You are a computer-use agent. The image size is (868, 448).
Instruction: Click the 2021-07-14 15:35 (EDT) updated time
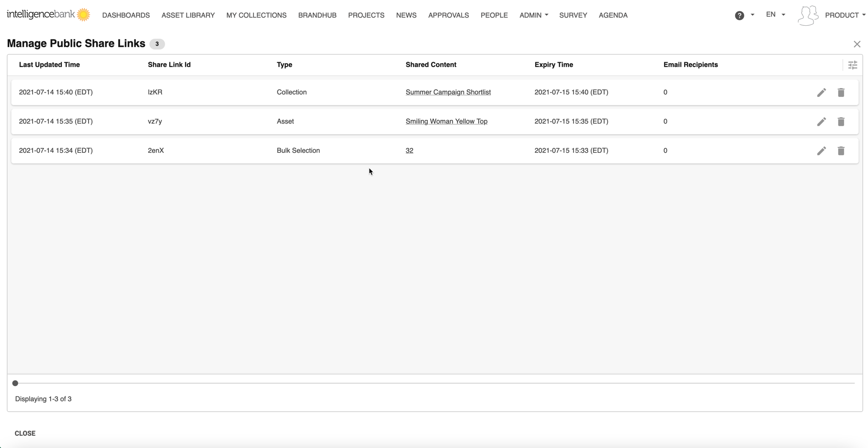(55, 121)
